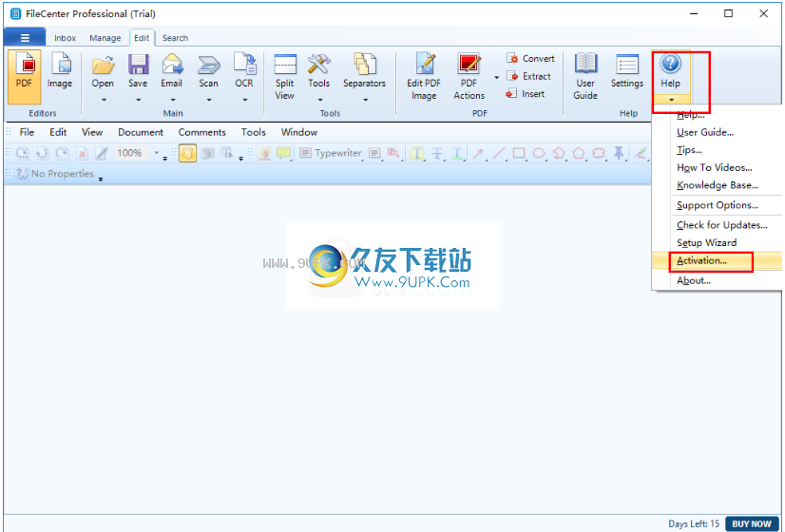Open the Document menu

[141, 133]
